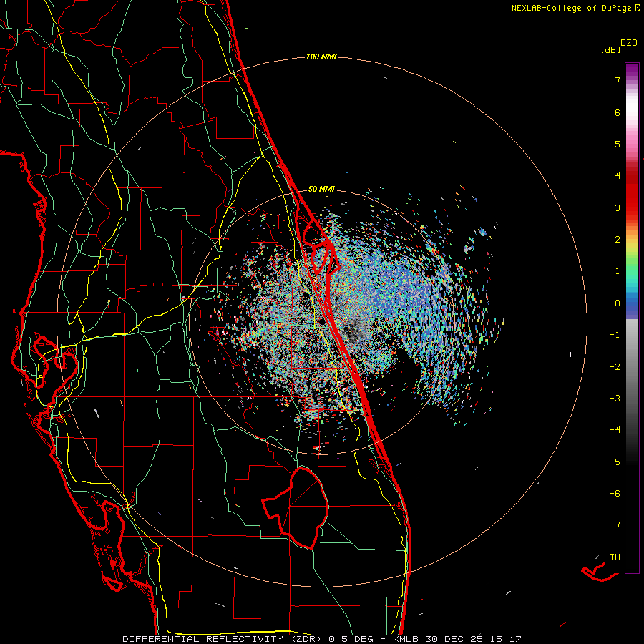Click the 5 dB tick label on the scale
The image size is (644, 644).
click(x=618, y=144)
